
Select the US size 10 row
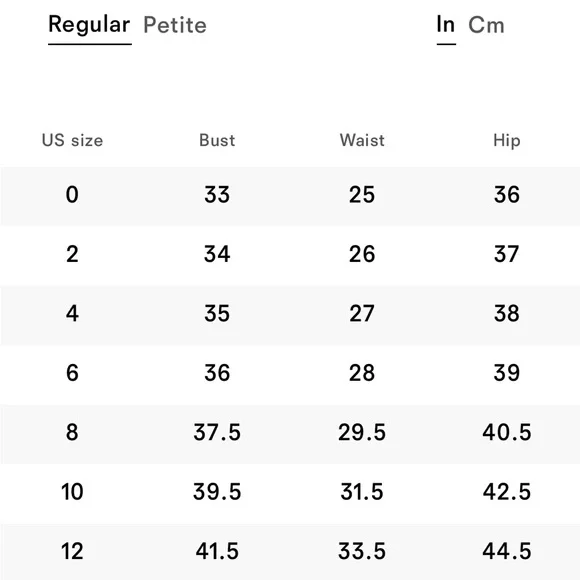[x=290, y=493]
